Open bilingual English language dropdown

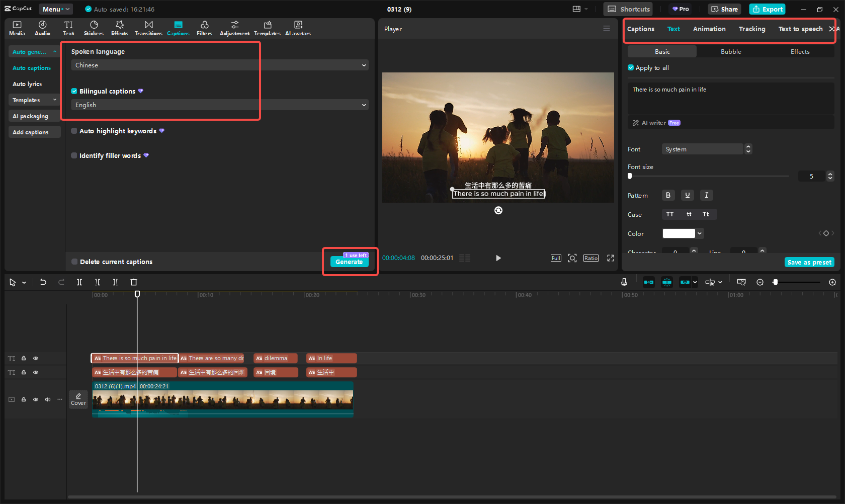(219, 105)
